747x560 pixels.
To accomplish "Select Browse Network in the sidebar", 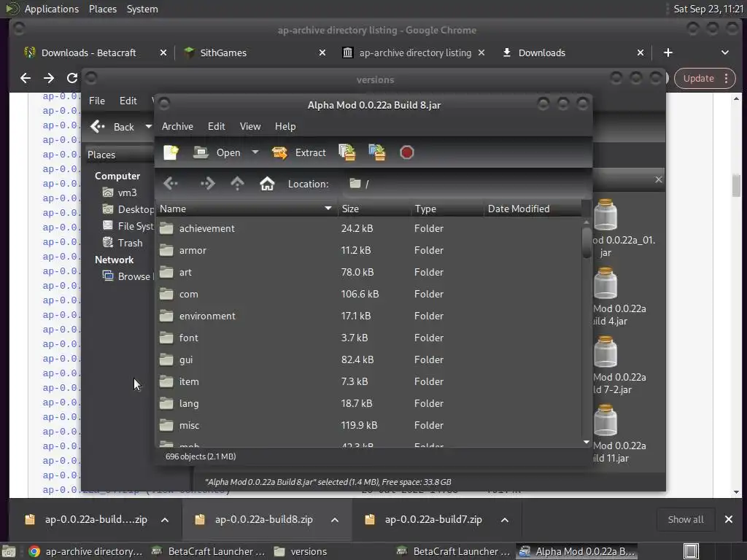I will point(128,276).
